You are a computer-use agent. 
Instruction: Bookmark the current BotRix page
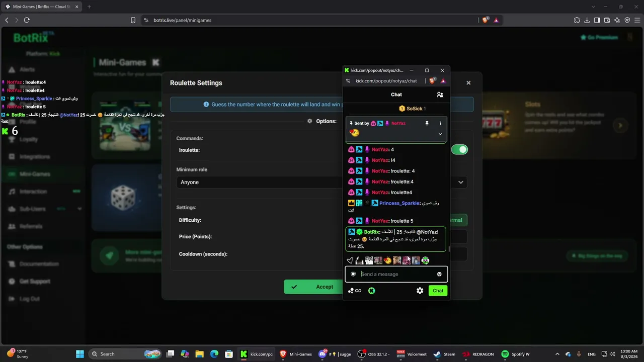133,20
